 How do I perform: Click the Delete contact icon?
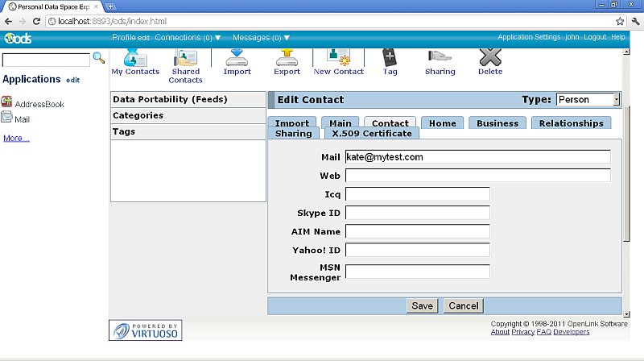[490, 60]
